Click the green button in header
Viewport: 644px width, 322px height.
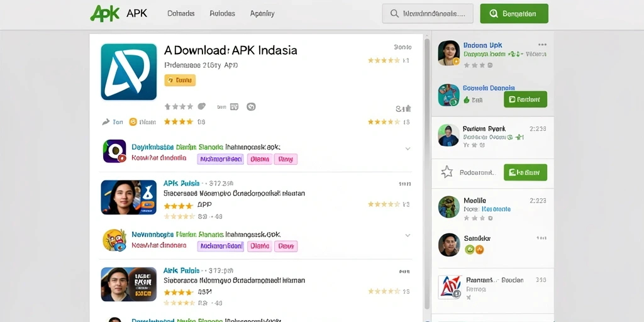pyautogui.click(x=514, y=14)
